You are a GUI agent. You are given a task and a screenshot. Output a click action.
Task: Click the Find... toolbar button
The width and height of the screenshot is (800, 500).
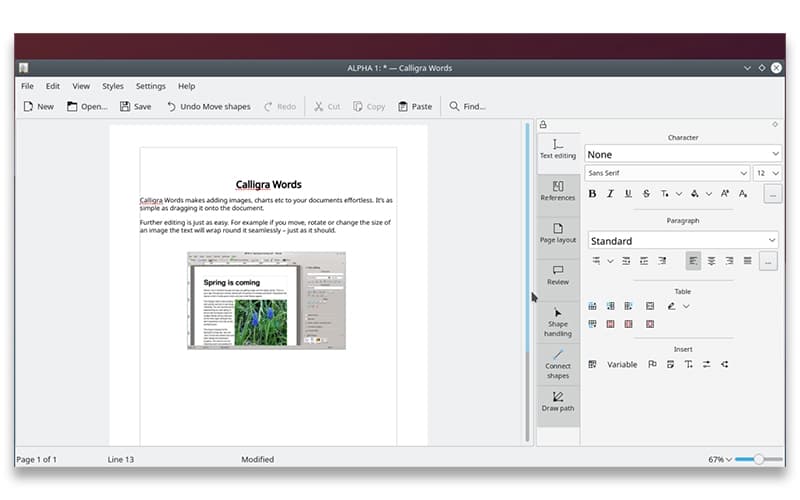click(x=467, y=107)
